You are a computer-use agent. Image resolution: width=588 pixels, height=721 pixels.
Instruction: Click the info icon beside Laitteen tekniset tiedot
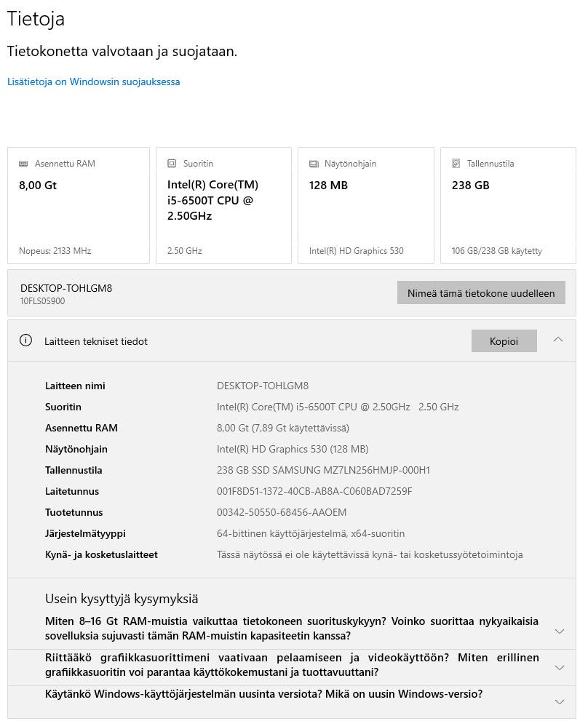tap(26, 340)
